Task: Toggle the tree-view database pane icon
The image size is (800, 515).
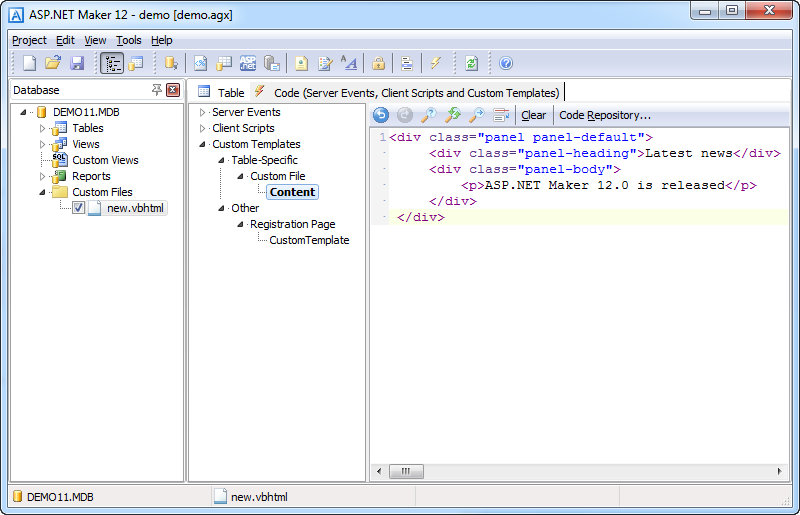Action: tap(112, 63)
